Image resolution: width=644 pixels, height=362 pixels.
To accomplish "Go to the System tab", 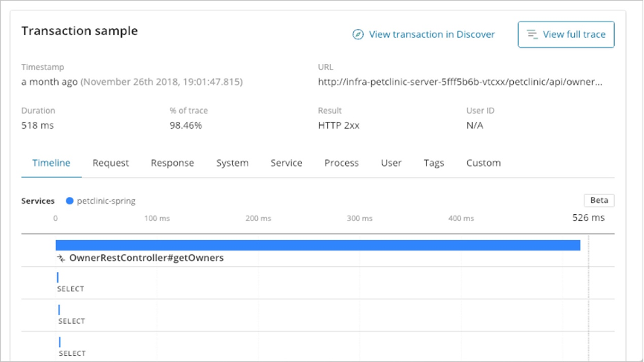I will pyautogui.click(x=232, y=163).
